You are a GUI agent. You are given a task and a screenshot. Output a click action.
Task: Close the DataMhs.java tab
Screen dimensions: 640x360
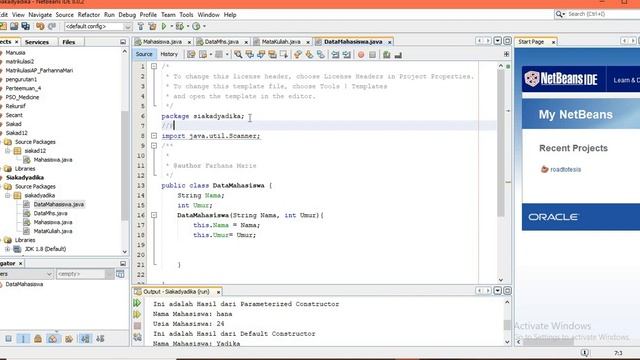[x=246, y=42]
